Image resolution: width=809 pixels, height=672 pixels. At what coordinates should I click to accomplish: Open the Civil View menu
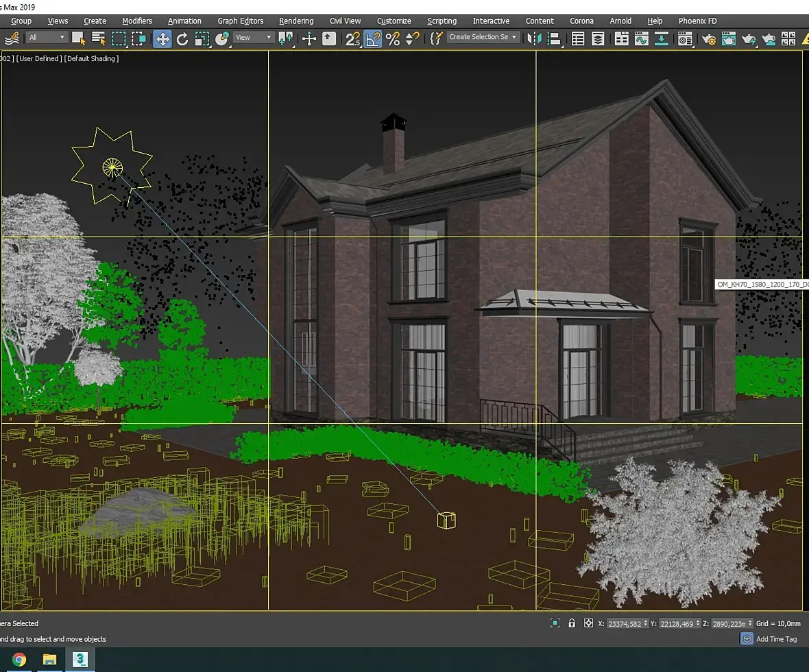click(x=345, y=21)
